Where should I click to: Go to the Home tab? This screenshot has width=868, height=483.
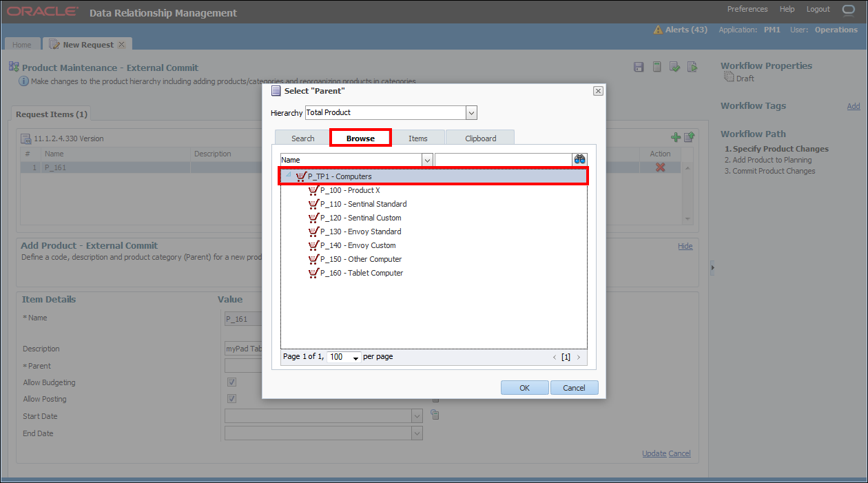click(x=22, y=45)
